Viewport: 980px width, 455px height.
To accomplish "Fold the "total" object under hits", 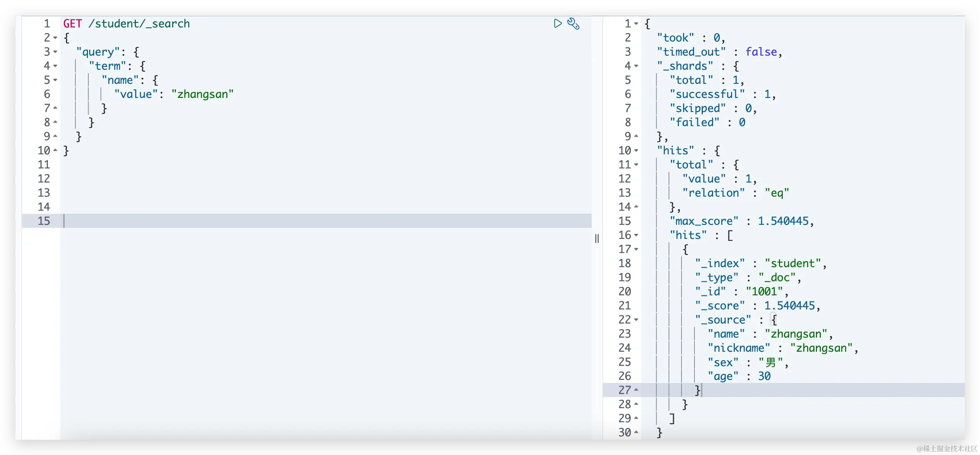I will [636, 165].
